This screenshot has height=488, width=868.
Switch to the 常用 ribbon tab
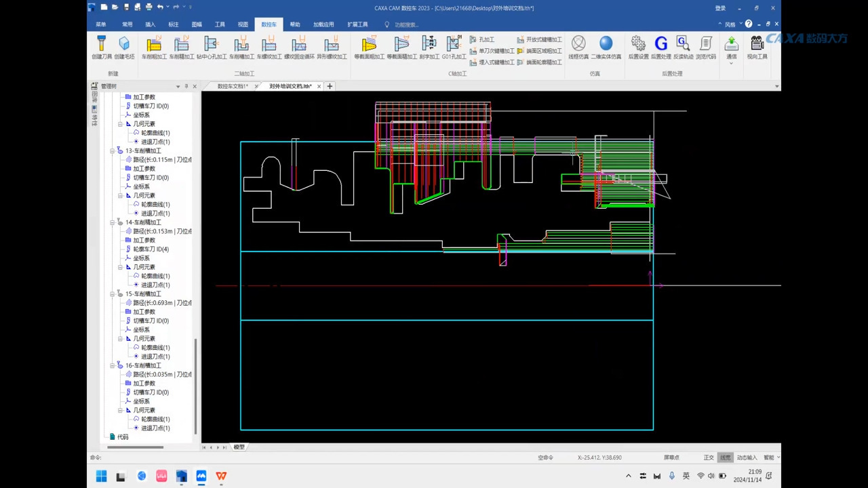click(127, 24)
